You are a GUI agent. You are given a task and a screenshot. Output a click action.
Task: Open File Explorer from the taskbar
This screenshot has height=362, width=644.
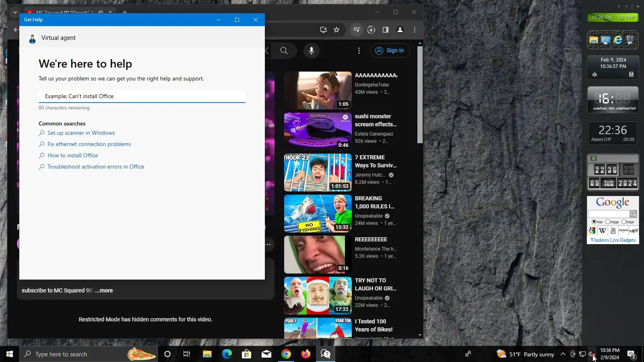(x=207, y=354)
